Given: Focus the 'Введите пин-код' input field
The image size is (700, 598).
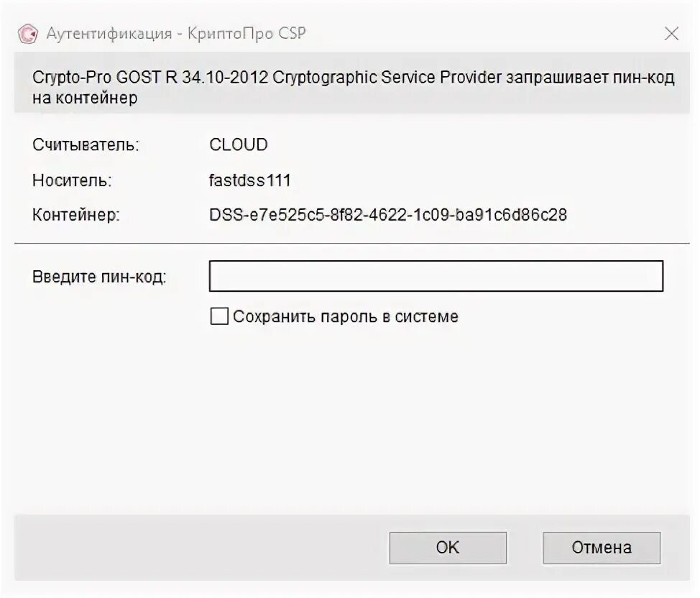Looking at the screenshot, I should tap(436, 276).
